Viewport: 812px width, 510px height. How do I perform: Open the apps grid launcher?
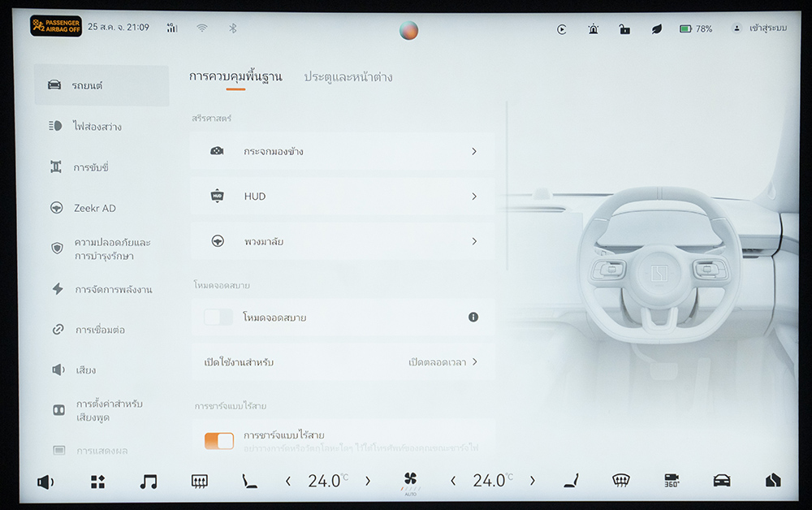(97, 482)
